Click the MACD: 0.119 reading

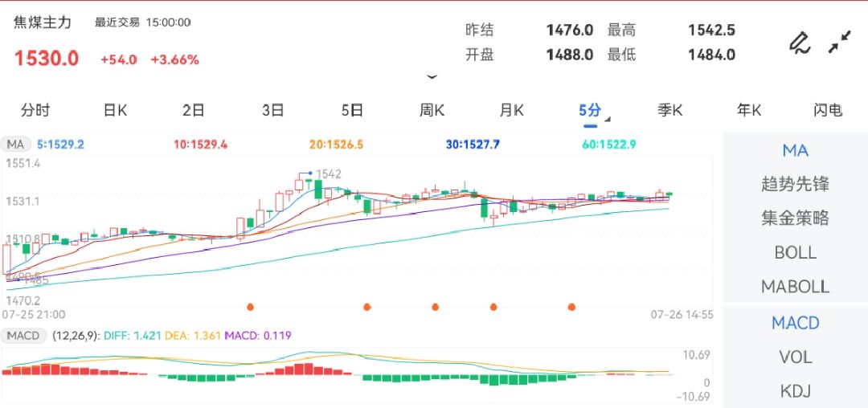click(x=258, y=335)
